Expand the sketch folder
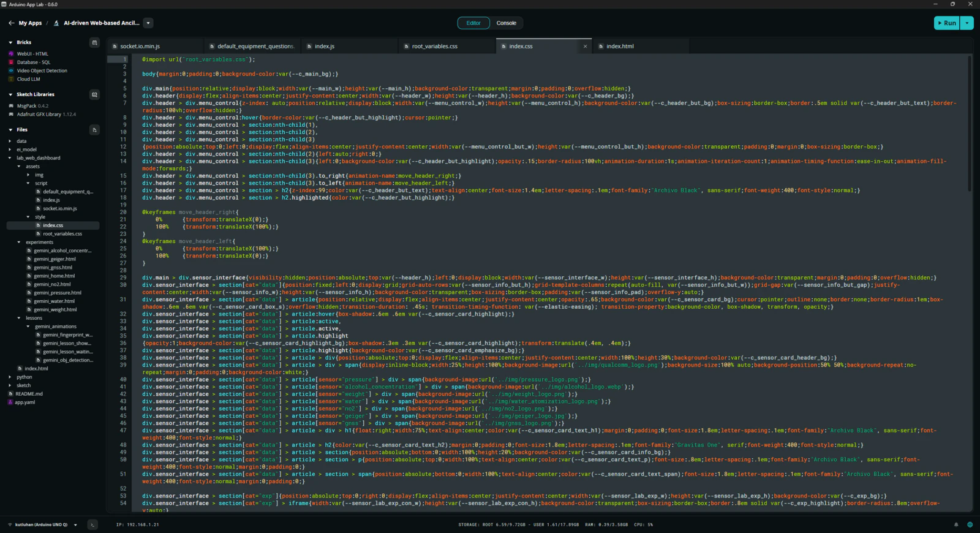980x533 pixels. [x=10, y=385]
